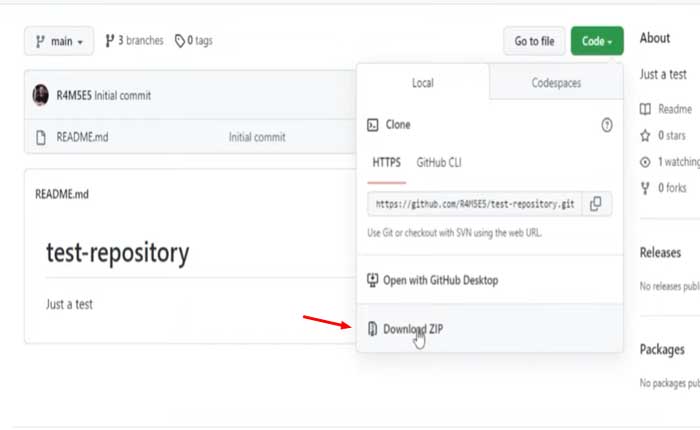Click the branch icon beside 3 branches
This screenshot has height=430, width=700.
pyautogui.click(x=109, y=41)
